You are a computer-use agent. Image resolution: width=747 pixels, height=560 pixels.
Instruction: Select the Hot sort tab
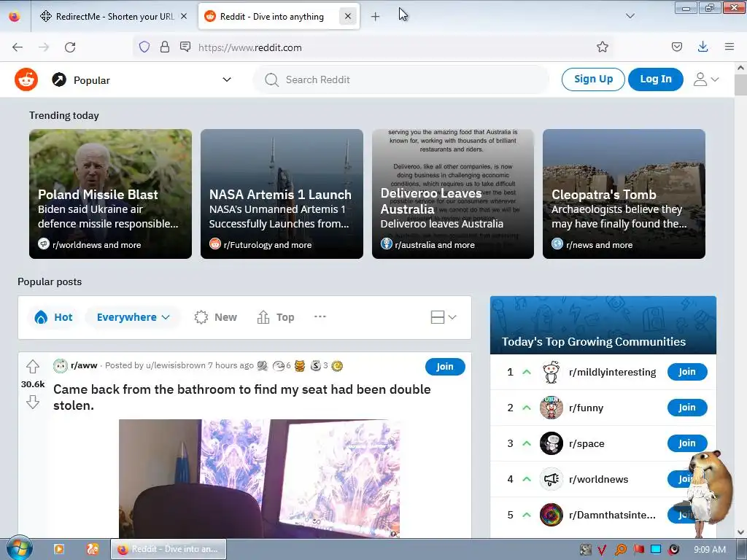click(x=53, y=317)
